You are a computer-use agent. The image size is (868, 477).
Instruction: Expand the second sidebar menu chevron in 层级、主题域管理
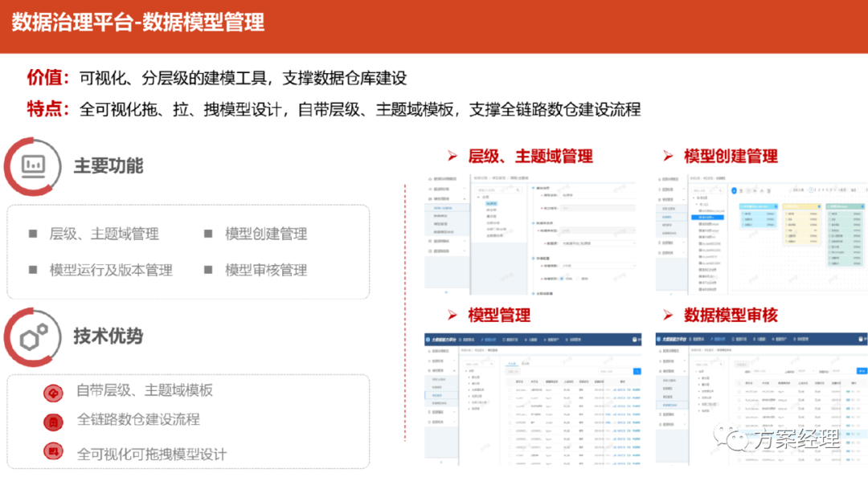tap(465, 187)
